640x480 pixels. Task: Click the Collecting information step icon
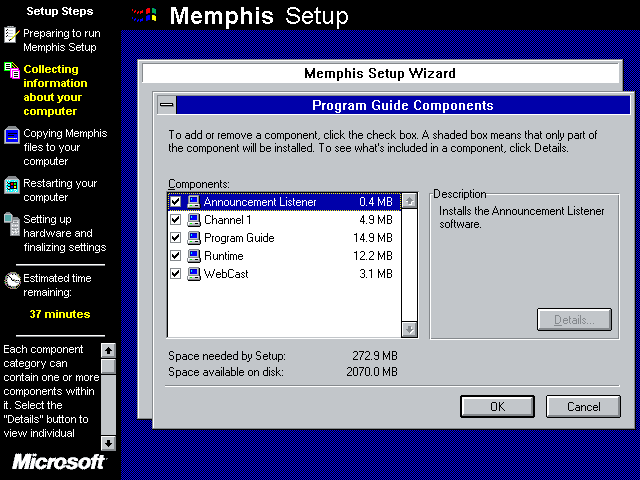[x=12, y=70]
